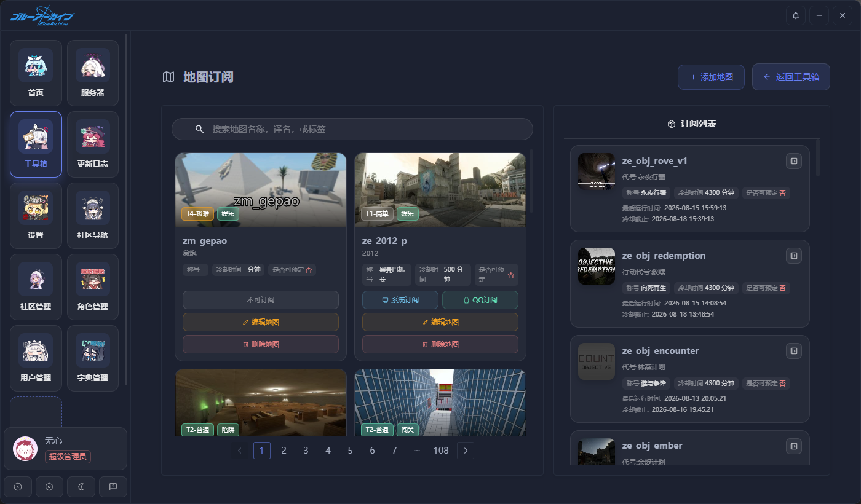861x504 pixels.
Task: Click the 添加地图 button
Action: (x=711, y=77)
